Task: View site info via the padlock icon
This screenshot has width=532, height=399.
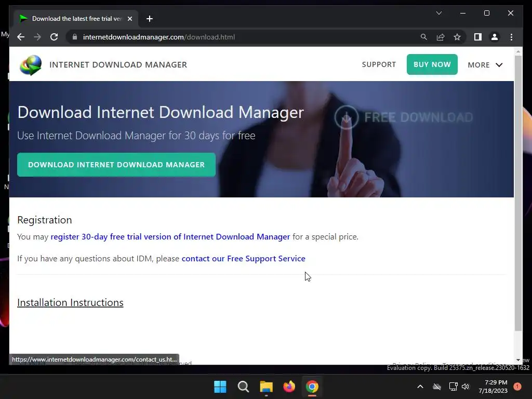Action: (x=75, y=37)
